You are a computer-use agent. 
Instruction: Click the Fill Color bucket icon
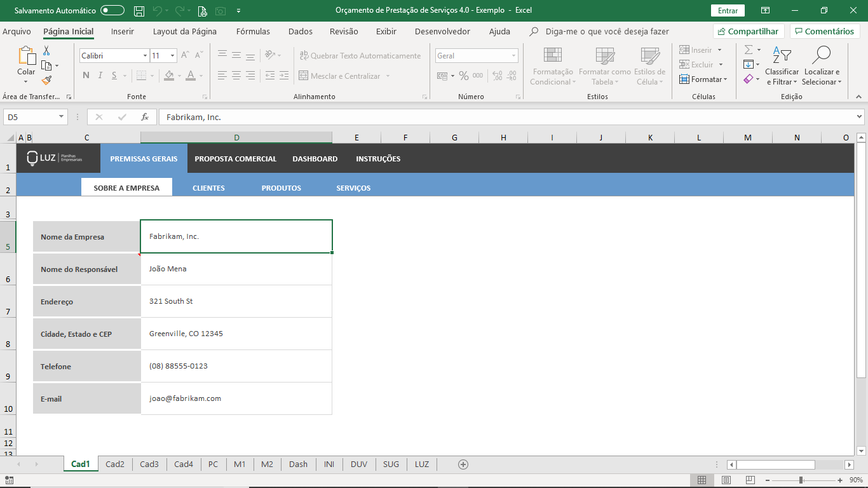click(169, 76)
